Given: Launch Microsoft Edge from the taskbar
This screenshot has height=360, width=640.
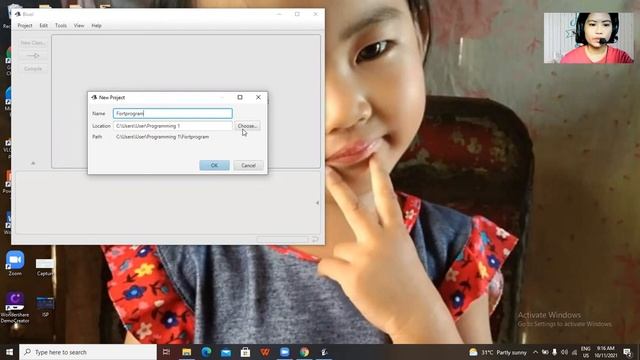Looking at the screenshot, I should coord(206,352).
